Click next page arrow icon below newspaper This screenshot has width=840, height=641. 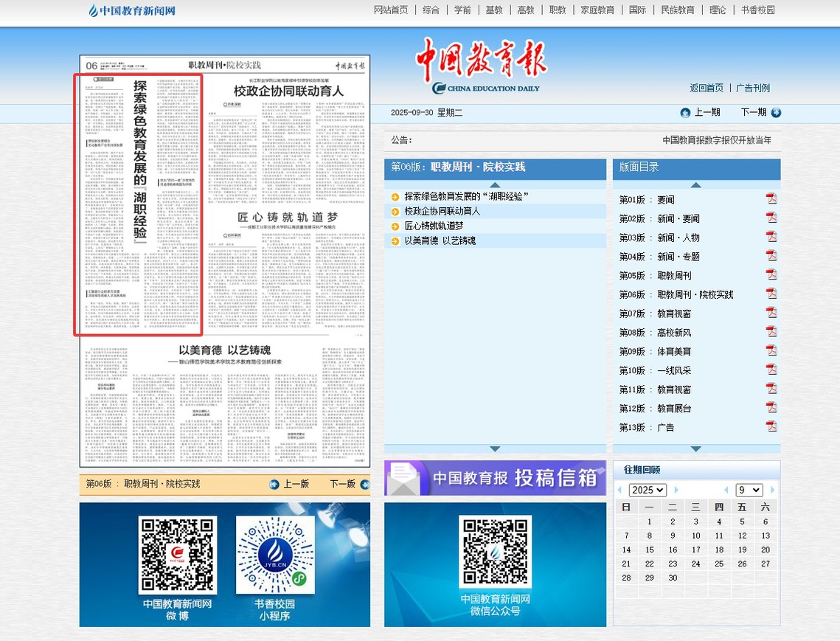pos(365,485)
